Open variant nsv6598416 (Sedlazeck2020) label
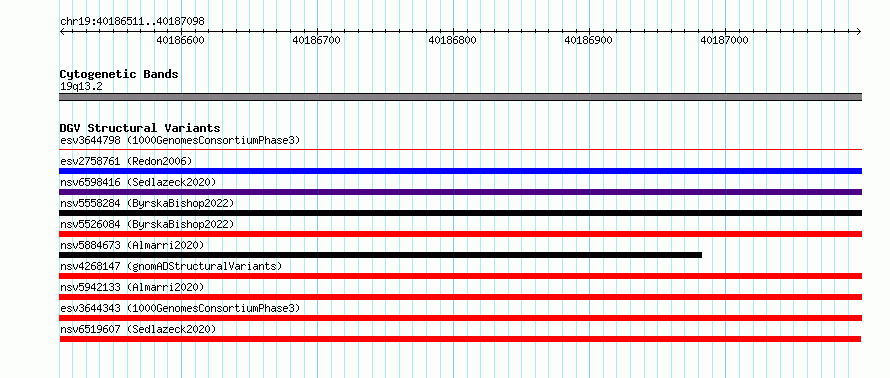This screenshot has width=890, height=378. [x=138, y=182]
